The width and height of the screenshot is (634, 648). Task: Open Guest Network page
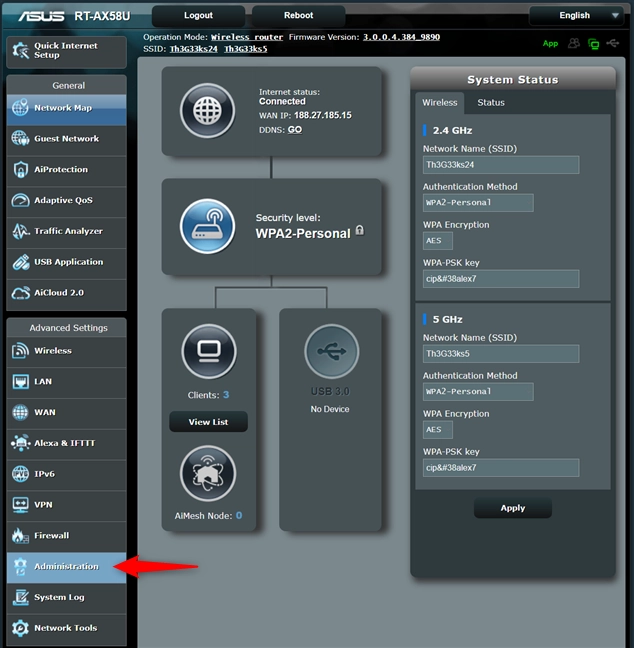coord(67,141)
